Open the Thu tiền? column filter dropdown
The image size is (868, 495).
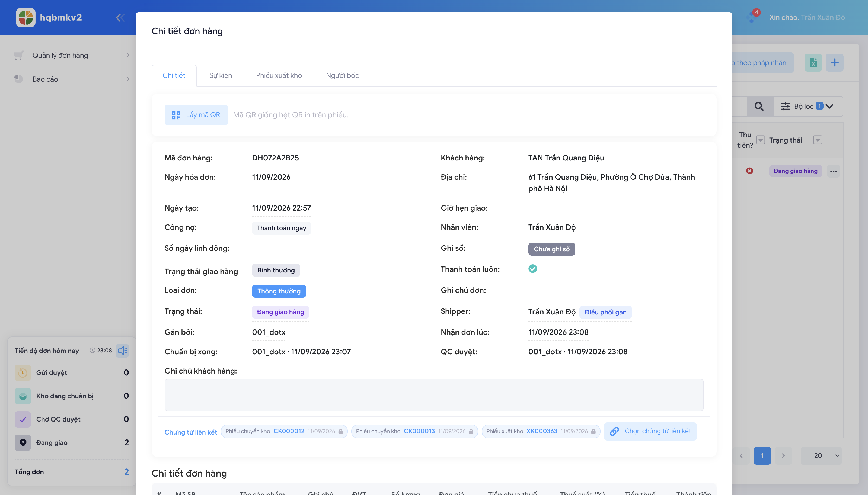click(x=761, y=140)
